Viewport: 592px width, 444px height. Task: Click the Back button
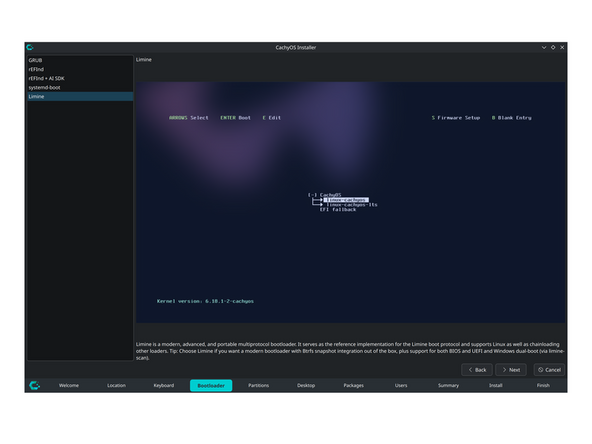tap(477, 370)
